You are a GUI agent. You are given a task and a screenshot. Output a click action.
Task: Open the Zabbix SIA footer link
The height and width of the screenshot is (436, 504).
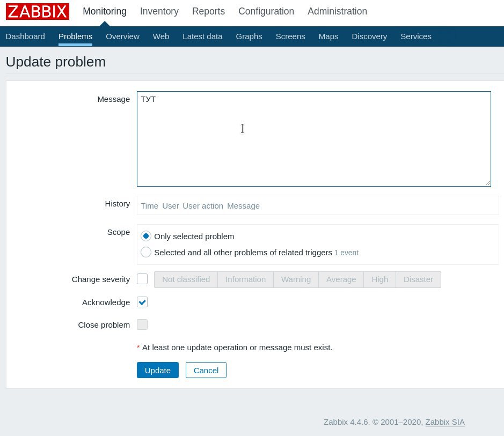(x=445, y=422)
